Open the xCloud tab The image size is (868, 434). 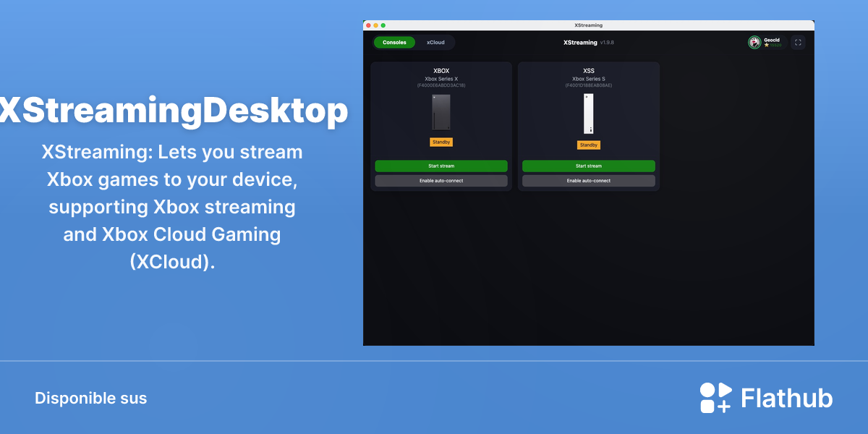435,43
